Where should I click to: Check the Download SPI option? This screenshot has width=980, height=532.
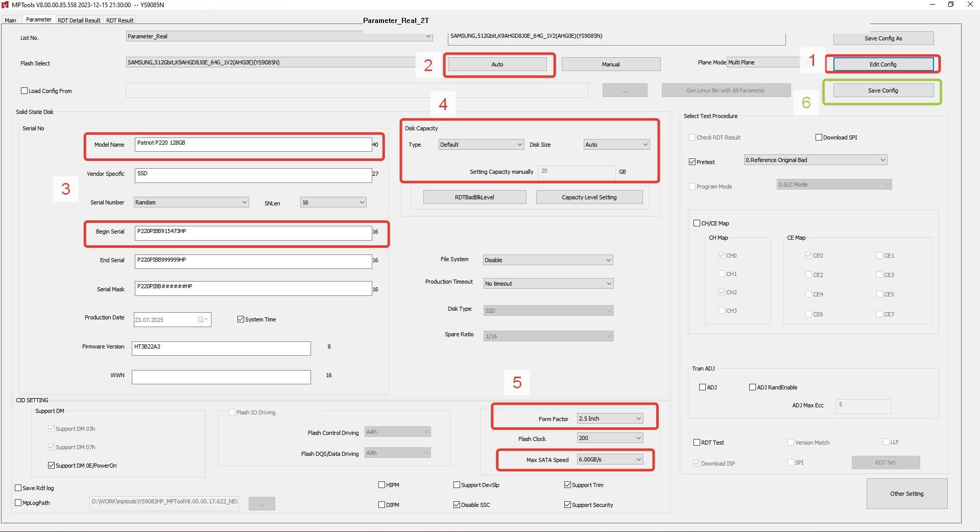click(819, 137)
